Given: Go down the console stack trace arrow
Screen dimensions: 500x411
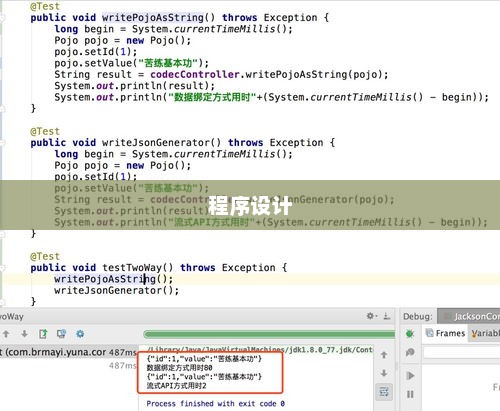Looking at the screenshot, I should pyautogui.click(x=384, y=373).
